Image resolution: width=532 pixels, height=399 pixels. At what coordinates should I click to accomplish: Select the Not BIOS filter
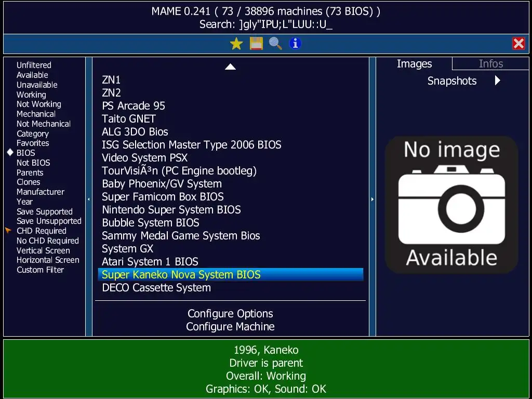point(33,163)
